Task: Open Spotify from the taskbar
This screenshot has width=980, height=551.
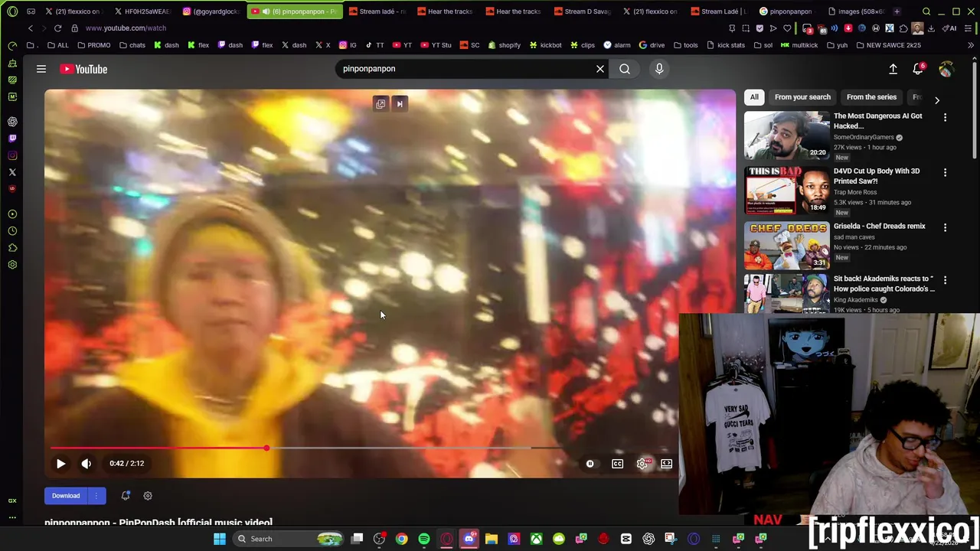Action: (x=424, y=539)
